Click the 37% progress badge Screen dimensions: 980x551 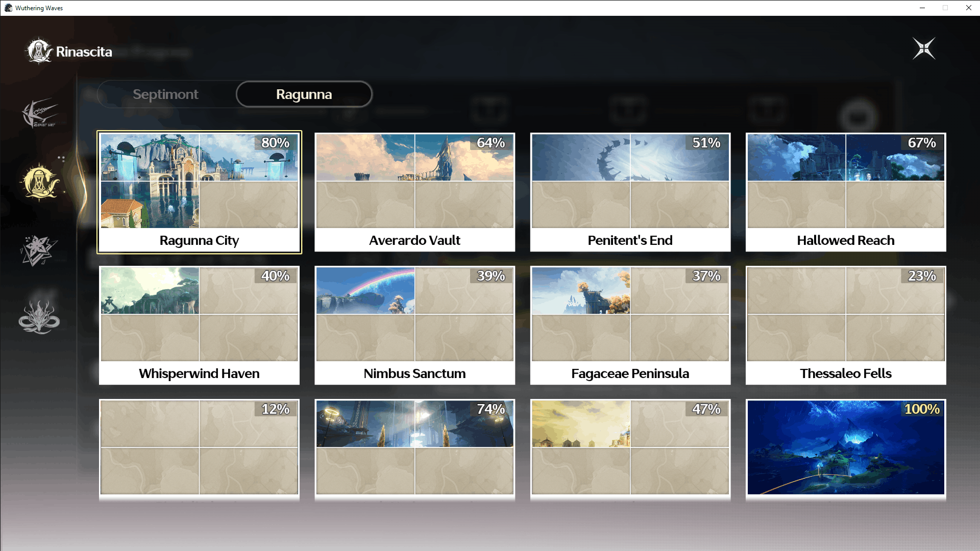706,276
